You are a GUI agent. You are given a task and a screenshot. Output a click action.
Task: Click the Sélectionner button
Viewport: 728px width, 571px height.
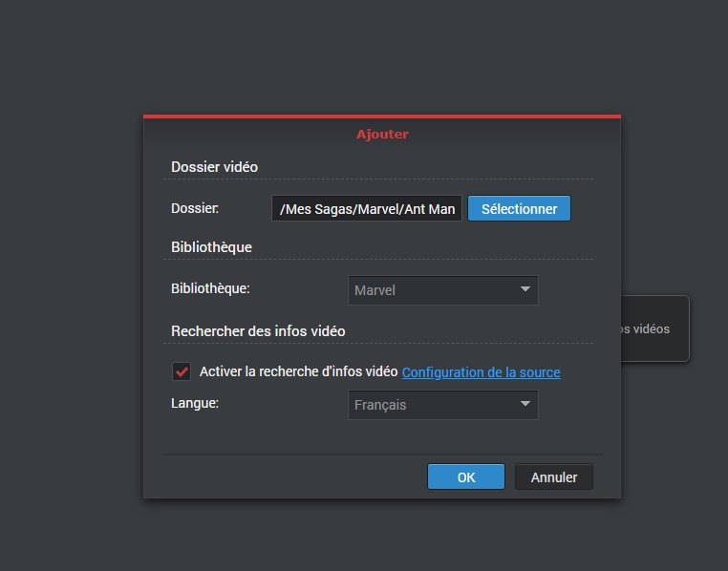click(x=519, y=208)
